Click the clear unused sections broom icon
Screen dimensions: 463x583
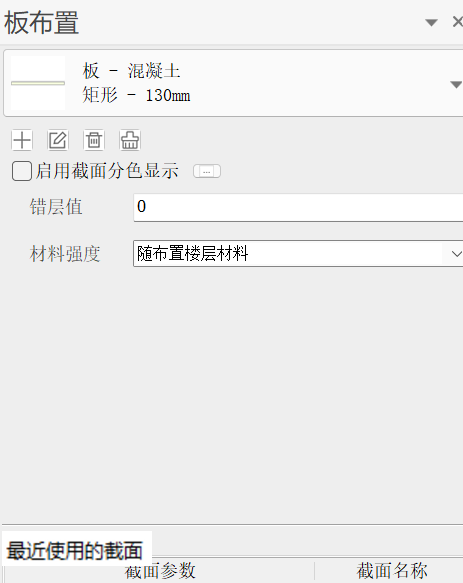tap(130, 140)
